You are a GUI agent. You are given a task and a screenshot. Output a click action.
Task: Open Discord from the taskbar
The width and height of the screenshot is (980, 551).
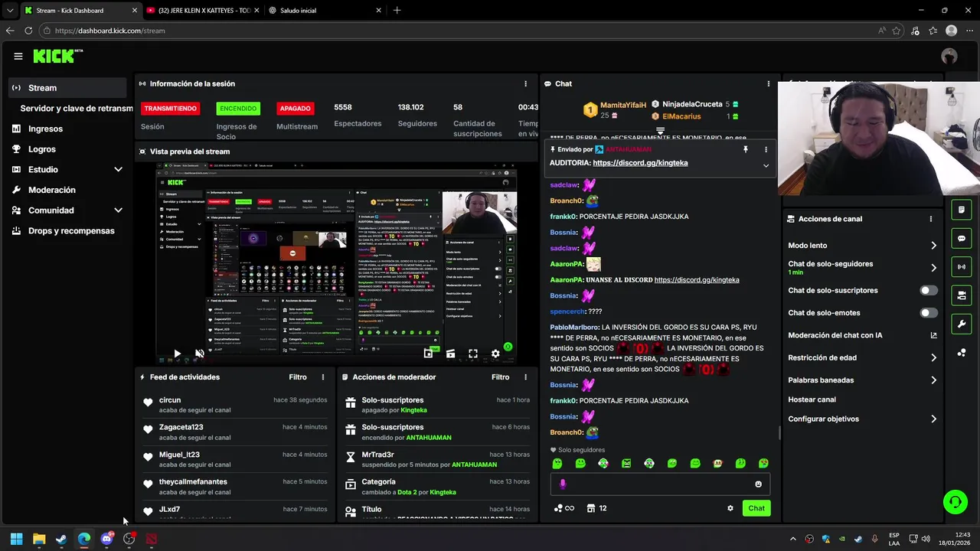pos(106,539)
